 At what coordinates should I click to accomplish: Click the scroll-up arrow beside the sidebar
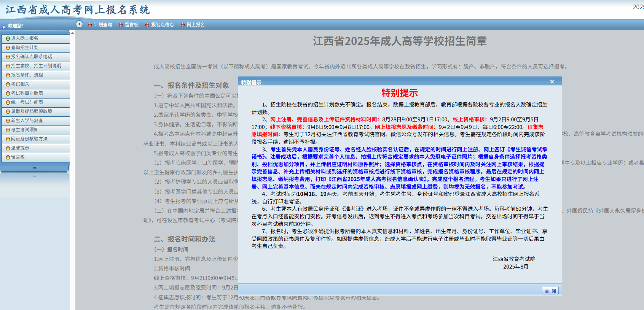coord(72,33)
